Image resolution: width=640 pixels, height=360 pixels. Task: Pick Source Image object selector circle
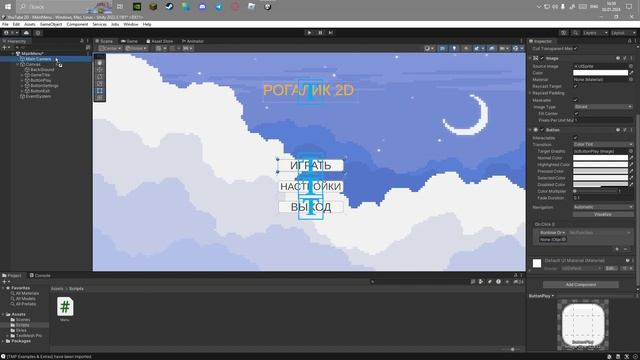pos(631,66)
